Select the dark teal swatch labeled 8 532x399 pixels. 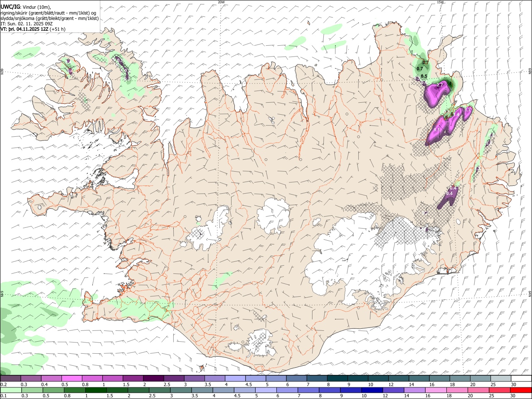click(337, 378)
